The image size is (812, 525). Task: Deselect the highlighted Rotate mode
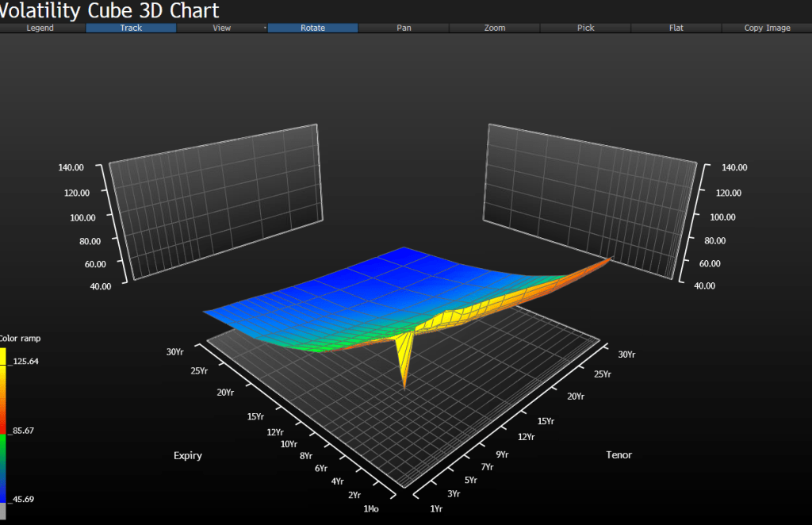312,28
